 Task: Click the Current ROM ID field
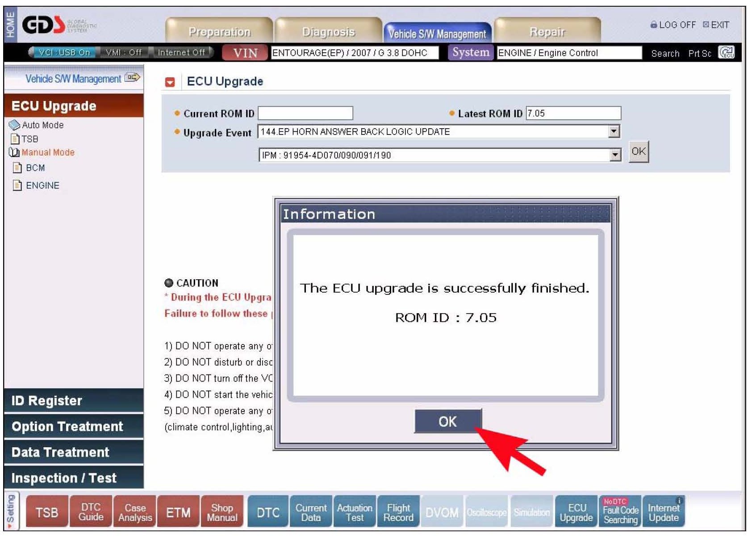tap(305, 113)
